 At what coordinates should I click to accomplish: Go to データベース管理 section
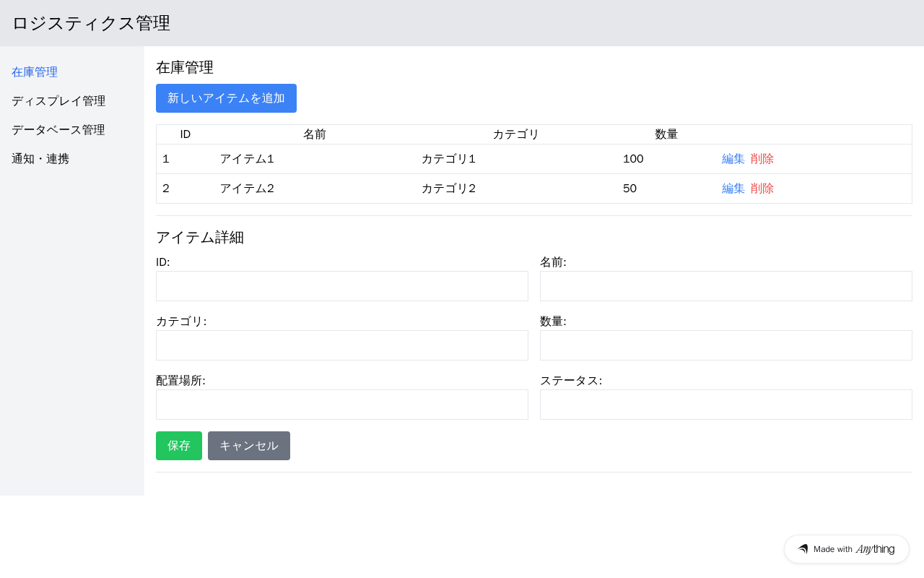coord(58,130)
